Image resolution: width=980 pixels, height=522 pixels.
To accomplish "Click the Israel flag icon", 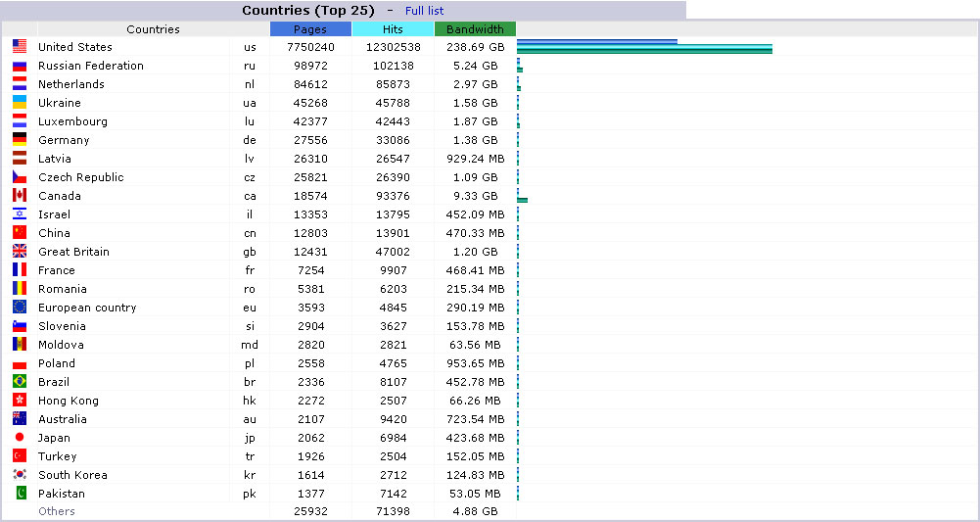I will 20,214.
